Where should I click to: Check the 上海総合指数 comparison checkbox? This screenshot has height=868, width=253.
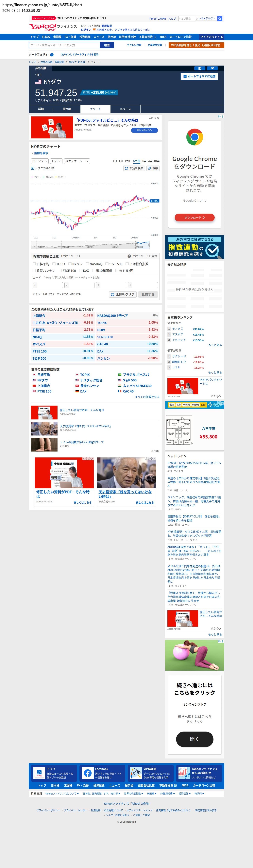[x=127, y=264]
